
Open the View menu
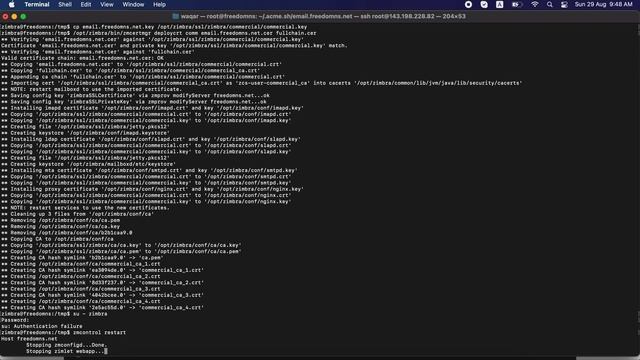coord(107,4)
